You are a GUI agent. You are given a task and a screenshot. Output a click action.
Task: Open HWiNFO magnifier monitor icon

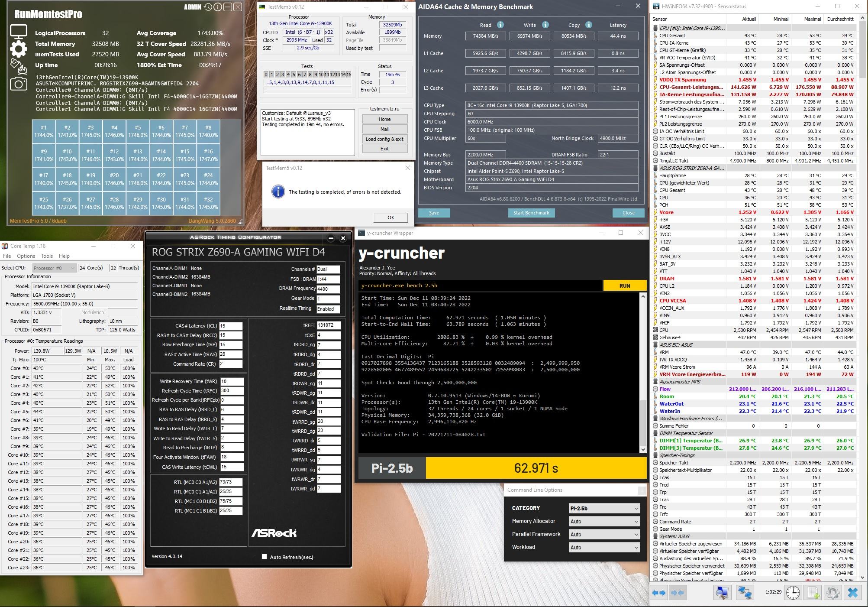click(722, 593)
